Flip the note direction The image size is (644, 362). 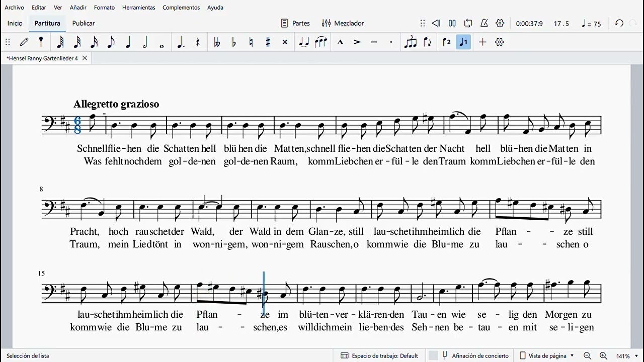coord(428,42)
